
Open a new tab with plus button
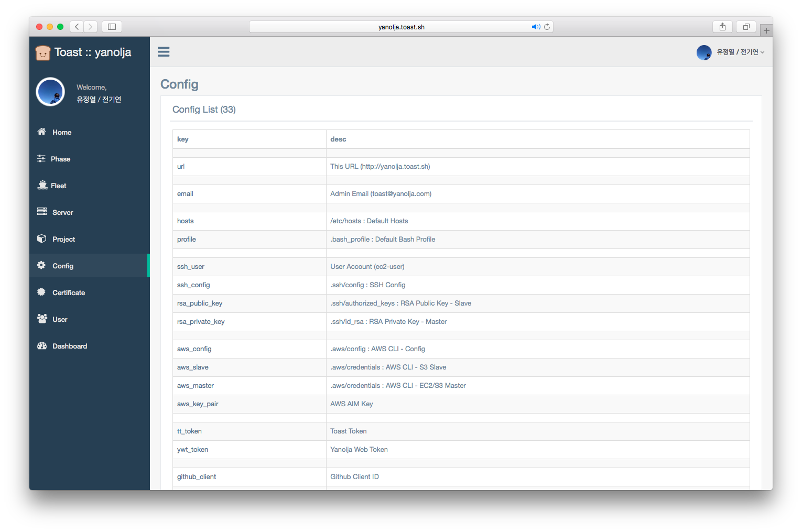(766, 30)
